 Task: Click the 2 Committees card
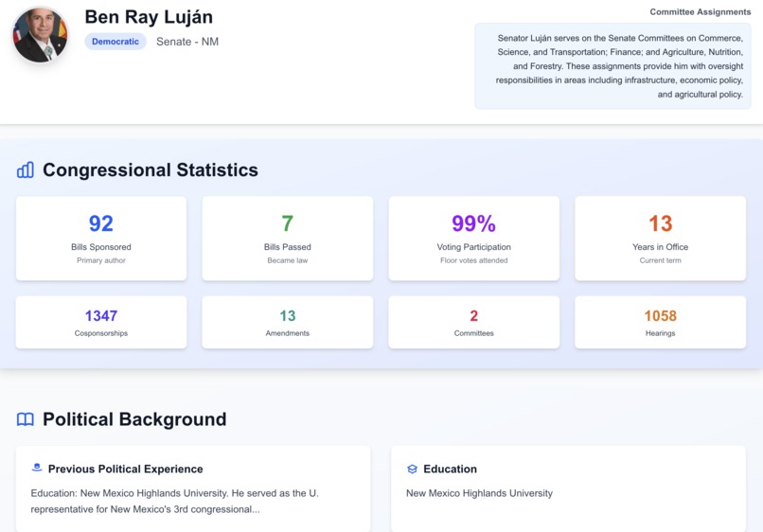pyautogui.click(x=474, y=322)
